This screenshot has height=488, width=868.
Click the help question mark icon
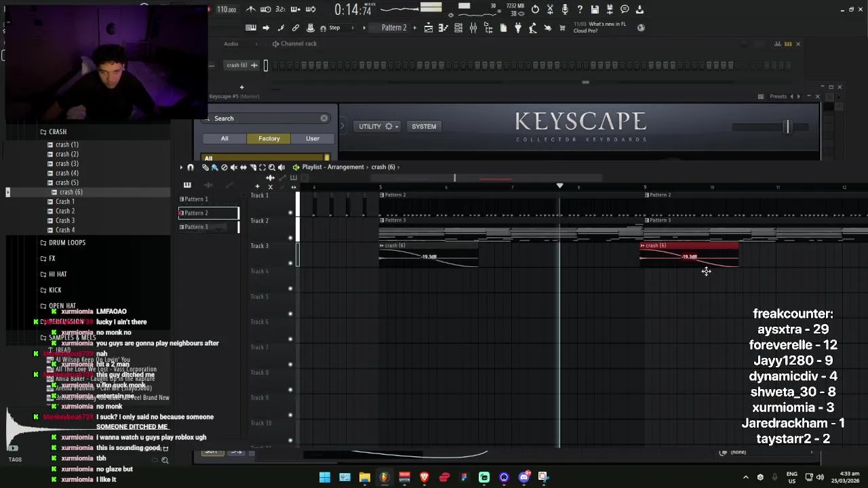coord(580,9)
